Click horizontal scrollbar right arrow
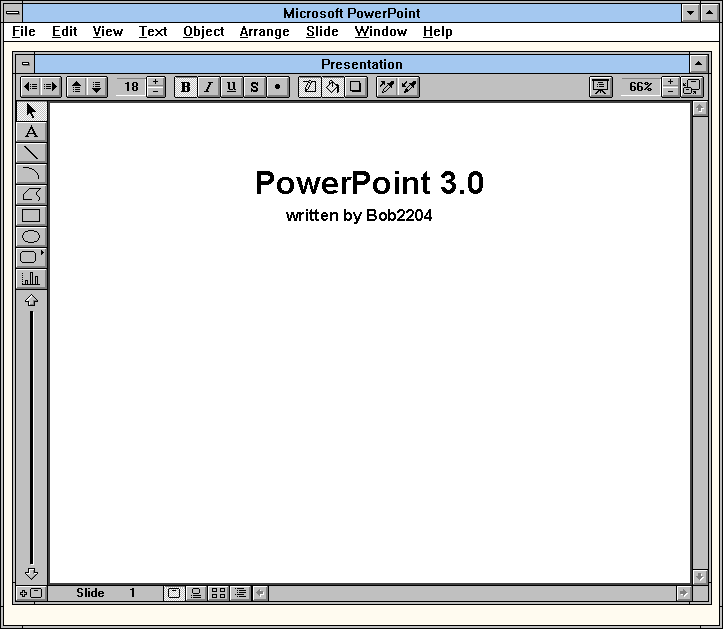This screenshot has width=723, height=629. (683, 593)
